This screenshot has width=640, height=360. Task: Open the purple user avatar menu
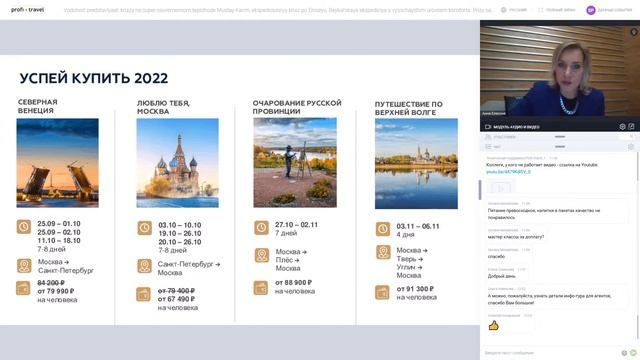click(x=591, y=10)
